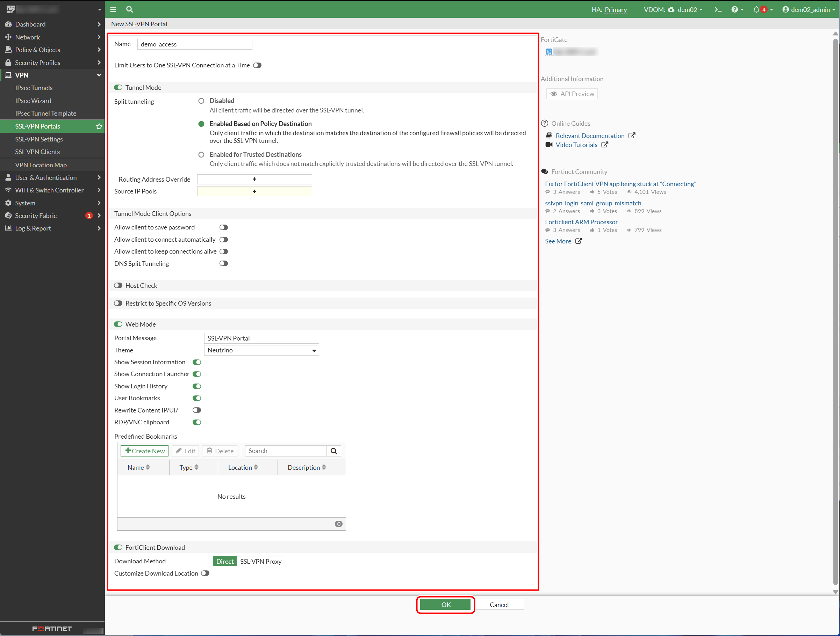This screenshot has width=840, height=636.
Task: Open the Theme dropdown showing Neutrino
Action: [261, 350]
